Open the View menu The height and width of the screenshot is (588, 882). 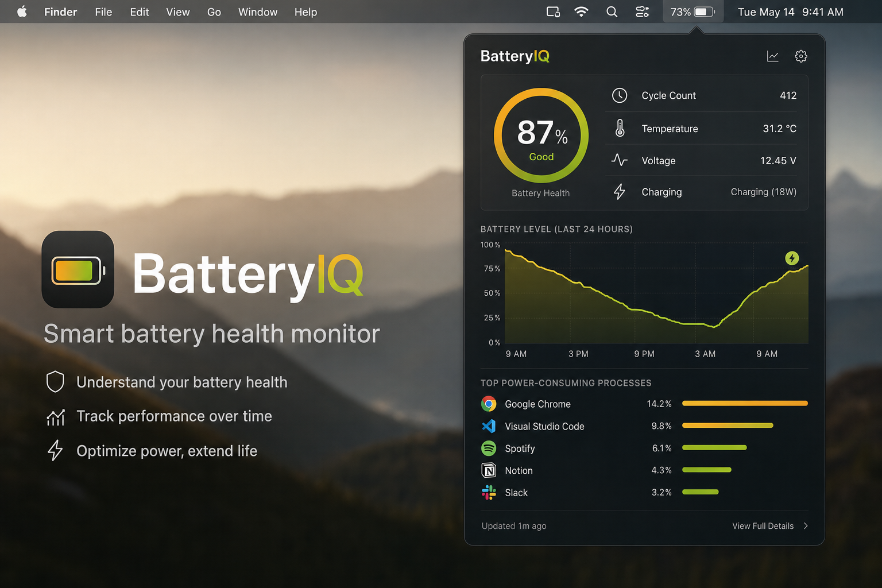coord(178,12)
